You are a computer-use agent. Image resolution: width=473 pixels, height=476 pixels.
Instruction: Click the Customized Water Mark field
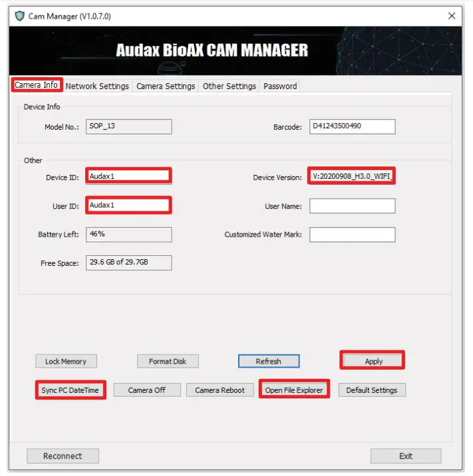click(x=353, y=235)
